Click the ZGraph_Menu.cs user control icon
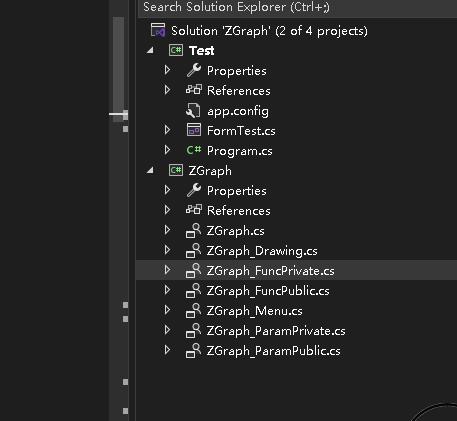The image size is (457, 421). (x=193, y=310)
